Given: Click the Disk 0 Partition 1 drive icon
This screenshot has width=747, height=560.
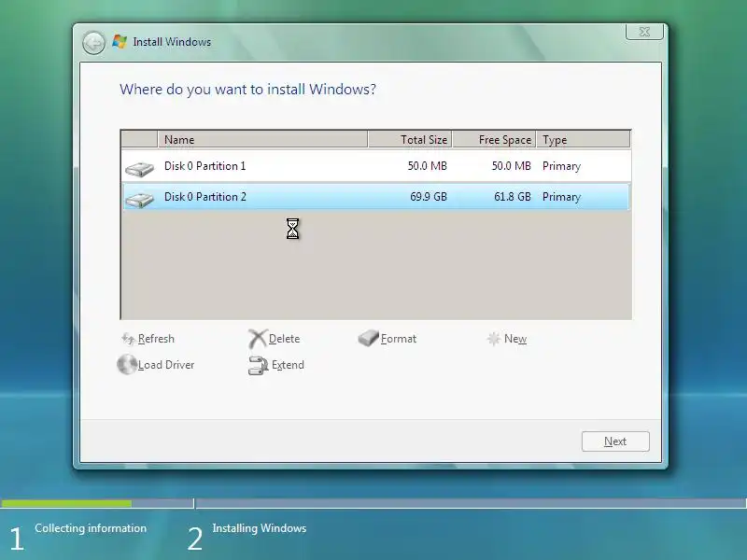Looking at the screenshot, I should coord(139,169).
